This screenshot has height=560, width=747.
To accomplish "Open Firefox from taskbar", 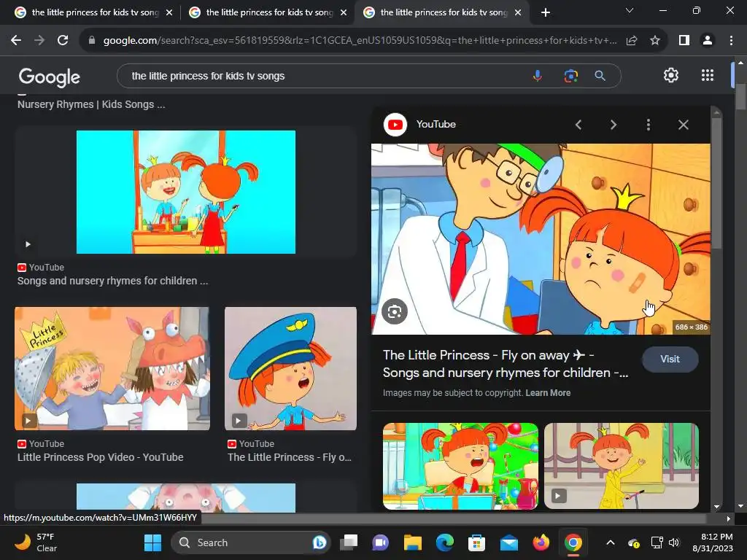I will [541, 542].
